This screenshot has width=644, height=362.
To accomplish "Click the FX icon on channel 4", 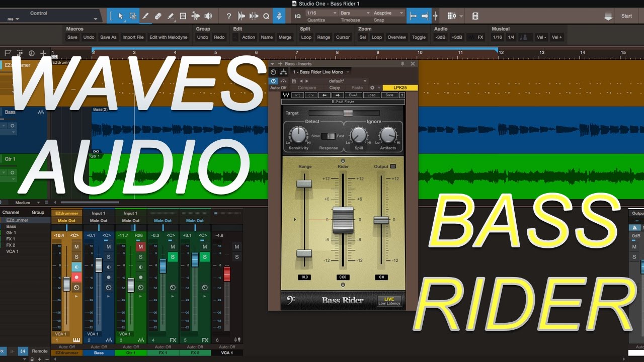I will [x=173, y=340].
